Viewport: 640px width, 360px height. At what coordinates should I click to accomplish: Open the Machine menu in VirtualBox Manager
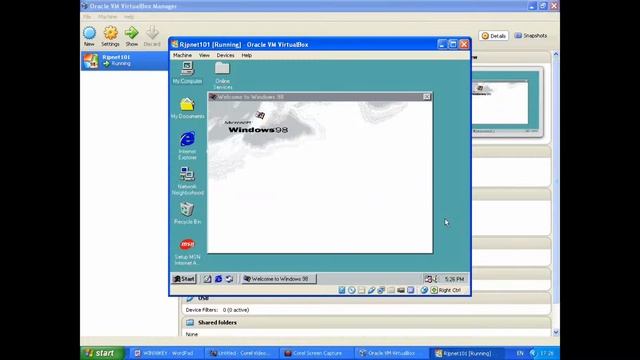pyautogui.click(x=107, y=17)
